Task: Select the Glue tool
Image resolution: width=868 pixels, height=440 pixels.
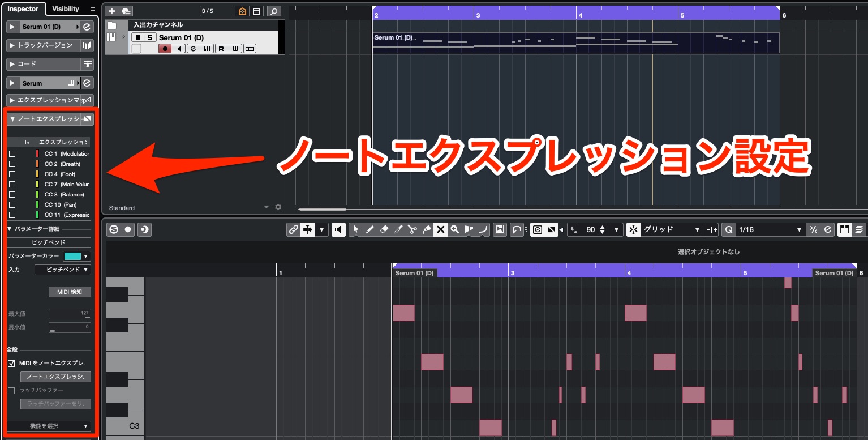Action: [426, 229]
